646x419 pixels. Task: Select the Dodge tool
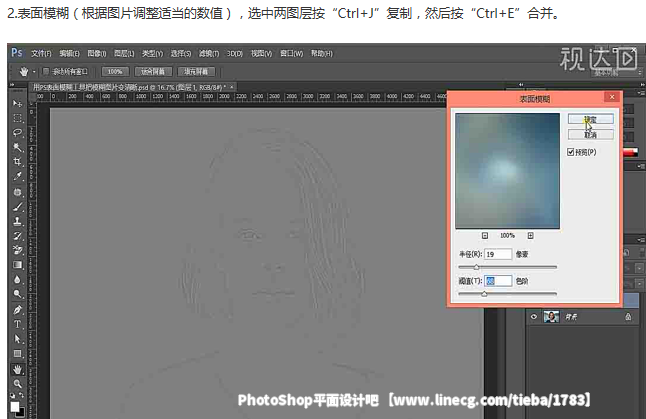coord(17,294)
